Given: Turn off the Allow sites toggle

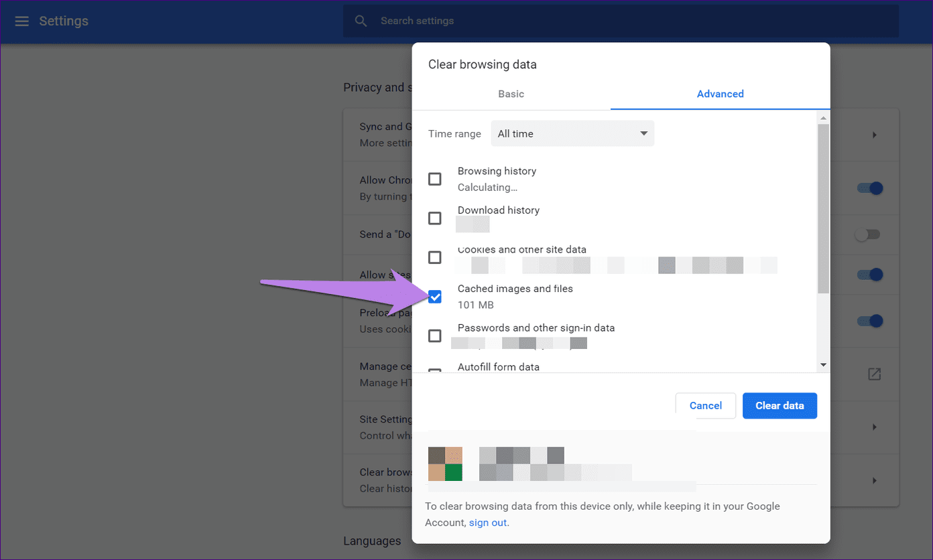Looking at the screenshot, I should tap(869, 275).
